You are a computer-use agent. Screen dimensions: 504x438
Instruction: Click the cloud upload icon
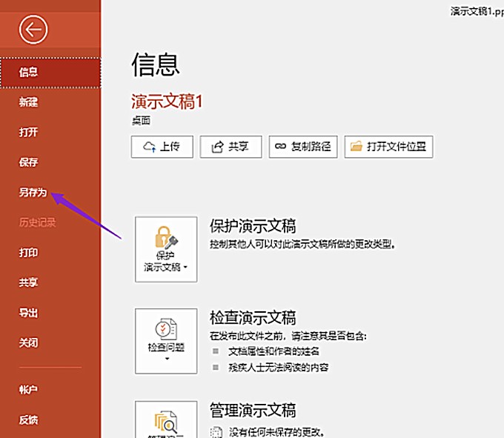point(150,147)
